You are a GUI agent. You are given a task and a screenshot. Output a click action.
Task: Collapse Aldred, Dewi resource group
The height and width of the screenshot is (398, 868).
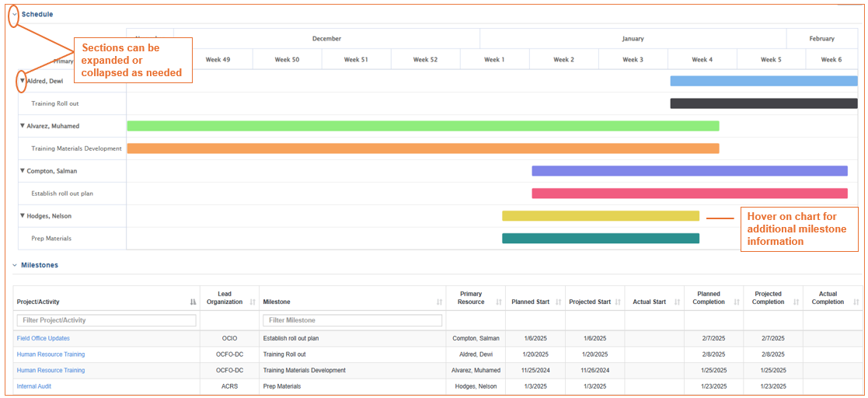[22, 81]
